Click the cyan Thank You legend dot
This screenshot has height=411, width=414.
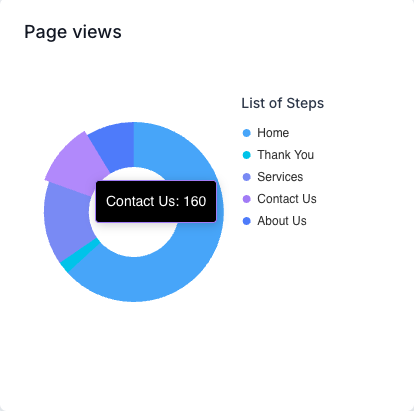coord(247,155)
